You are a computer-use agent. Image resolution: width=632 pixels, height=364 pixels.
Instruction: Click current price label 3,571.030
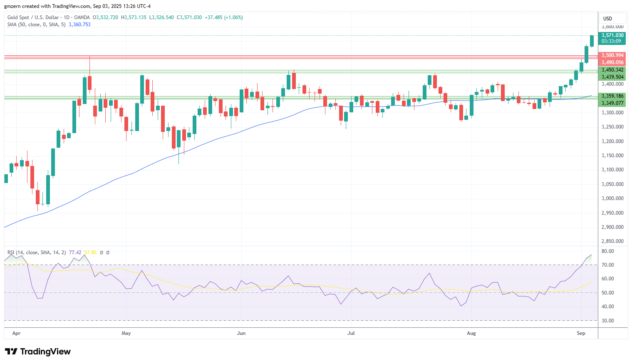click(x=612, y=35)
